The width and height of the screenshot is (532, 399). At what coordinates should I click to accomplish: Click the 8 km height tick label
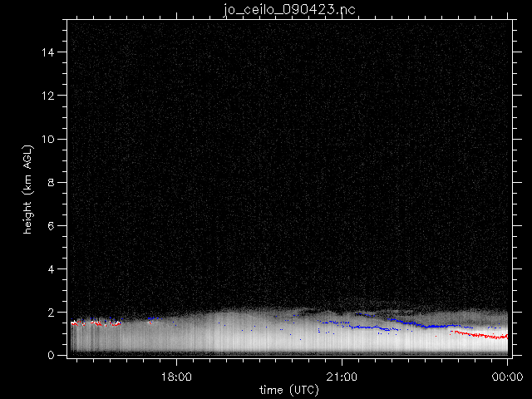coord(53,181)
